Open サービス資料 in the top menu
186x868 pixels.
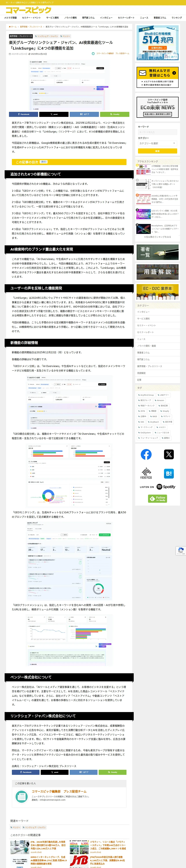tap(52, 18)
